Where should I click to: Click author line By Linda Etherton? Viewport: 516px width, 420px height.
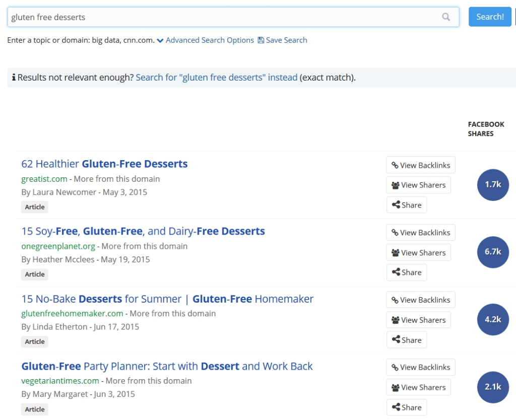(54, 327)
